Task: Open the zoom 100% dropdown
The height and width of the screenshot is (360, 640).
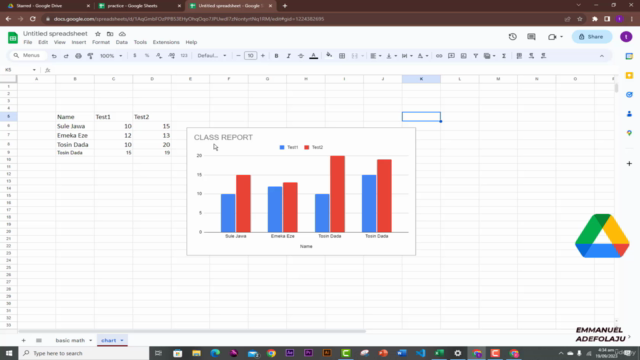Action: [111, 56]
